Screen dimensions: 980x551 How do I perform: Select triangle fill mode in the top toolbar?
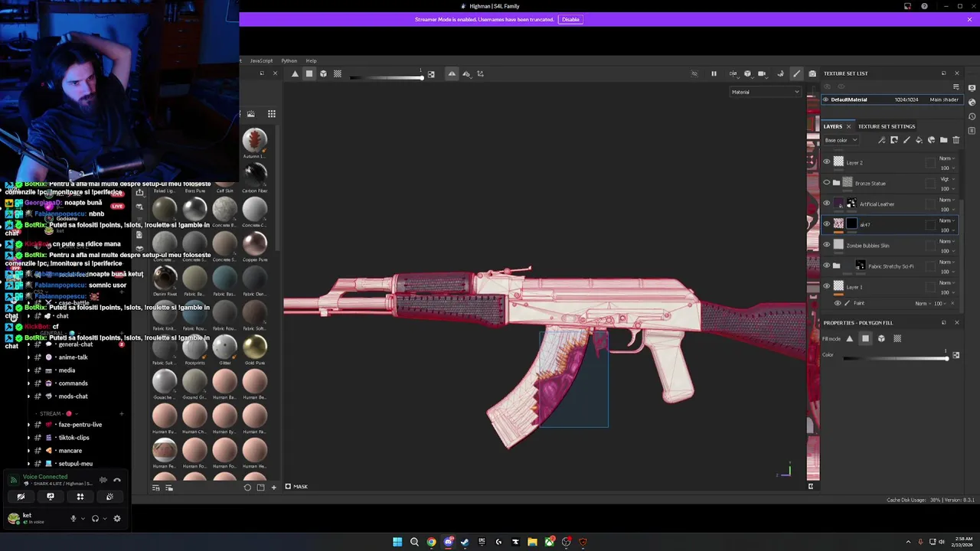(x=295, y=73)
